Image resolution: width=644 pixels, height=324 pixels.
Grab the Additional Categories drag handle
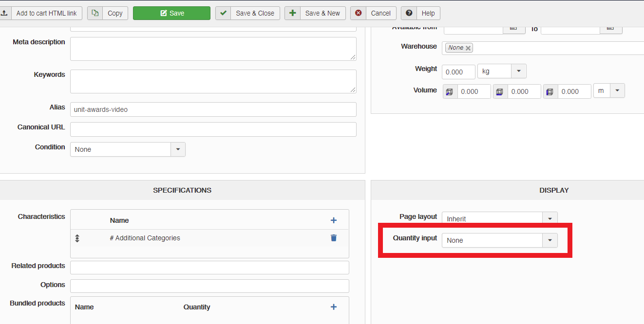click(77, 238)
